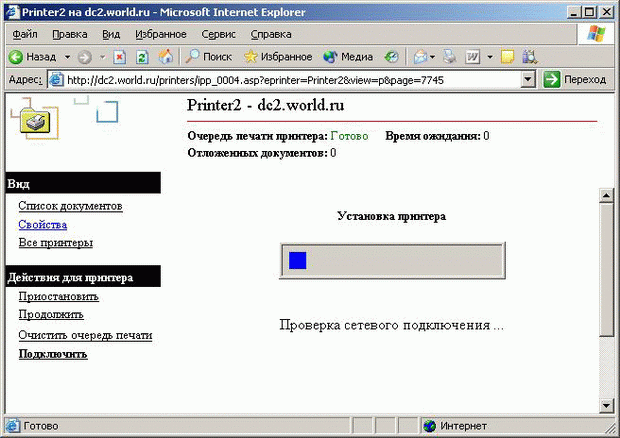Open the Edit dropdown arrow next to Word icon
Viewport: 620px width, 438px height.
pos(490,57)
